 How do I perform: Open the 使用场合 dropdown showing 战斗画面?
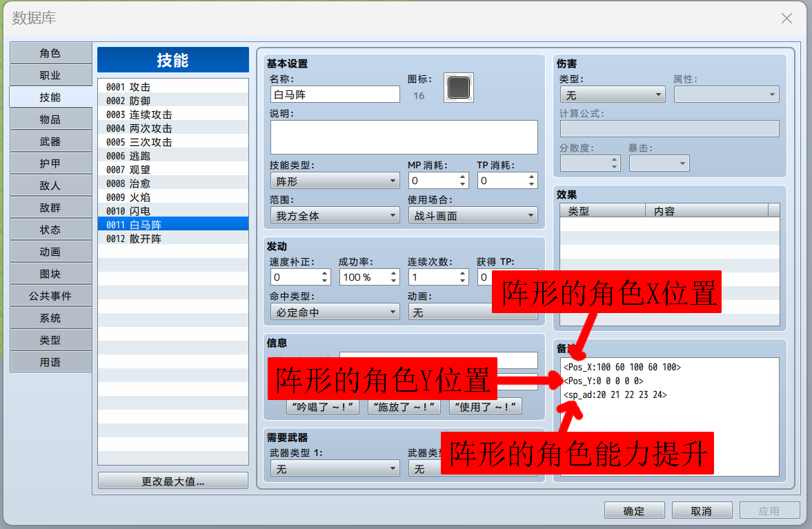coord(473,215)
